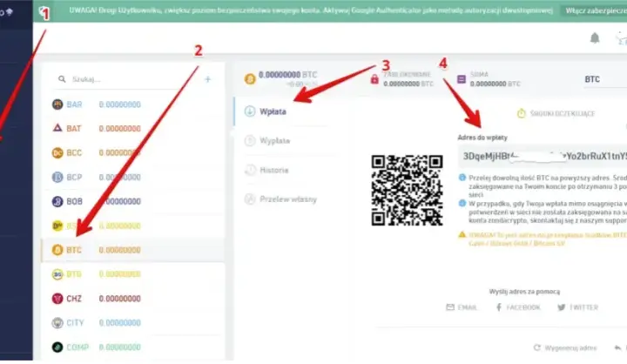Viewport: 627px width, 364px height.
Task: Click the Facebook f icon
Action: pos(499,307)
